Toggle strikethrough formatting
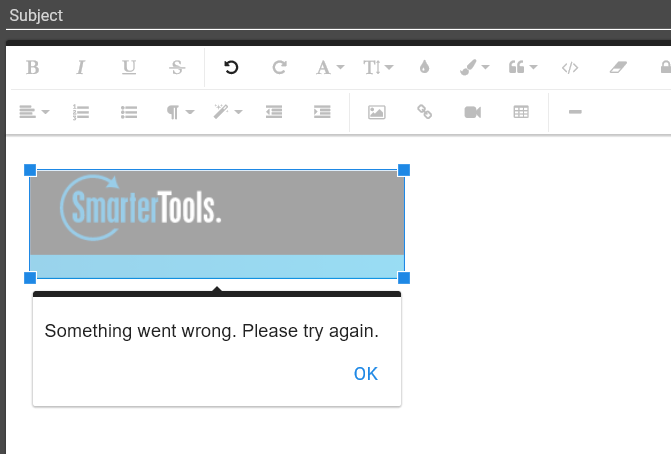The width and height of the screenshot is (671, 454). (x=178, y=68)
